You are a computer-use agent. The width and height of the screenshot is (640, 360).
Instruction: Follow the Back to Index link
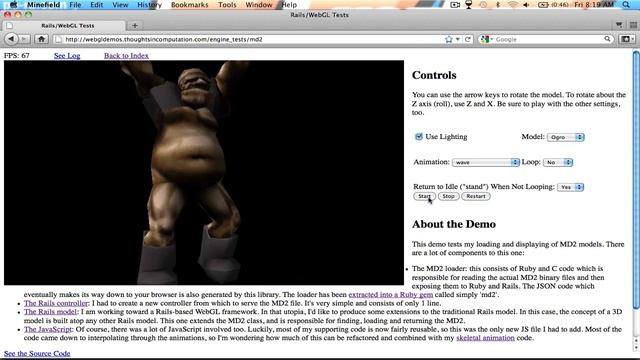[x=126, y=56]
